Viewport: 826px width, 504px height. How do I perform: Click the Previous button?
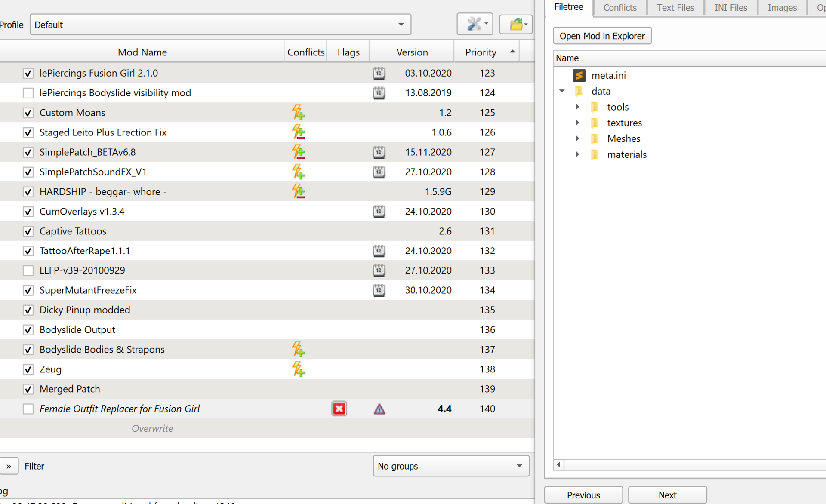[x=583, y=495]
